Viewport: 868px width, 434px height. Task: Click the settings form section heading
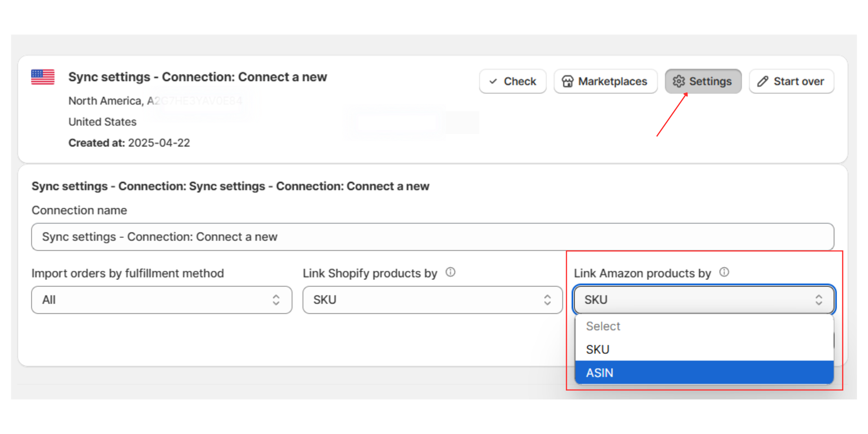tap(231, 186)
